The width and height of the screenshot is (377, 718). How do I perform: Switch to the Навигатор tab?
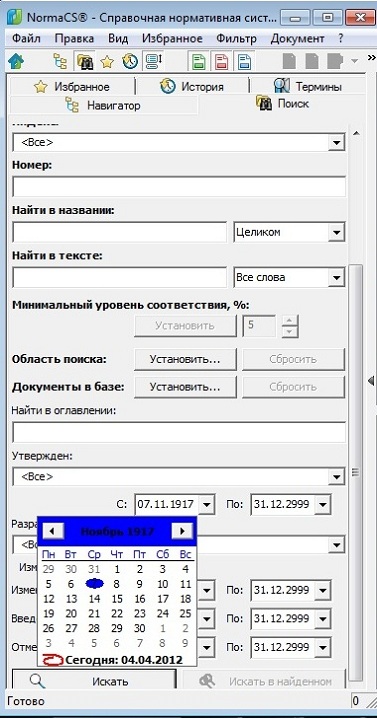click(x=103, y=106)
